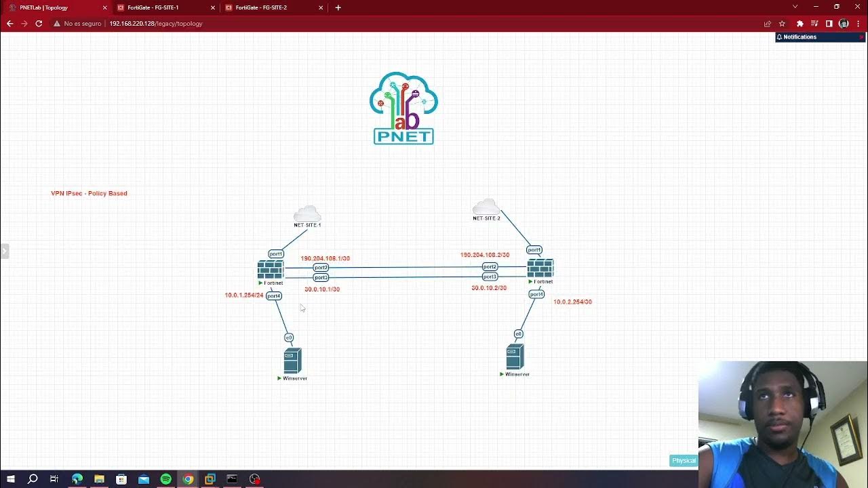The height and width of the screenshot is (488, 868).
Task: Open the right Winserver node icon
Action: click(515, 357)
